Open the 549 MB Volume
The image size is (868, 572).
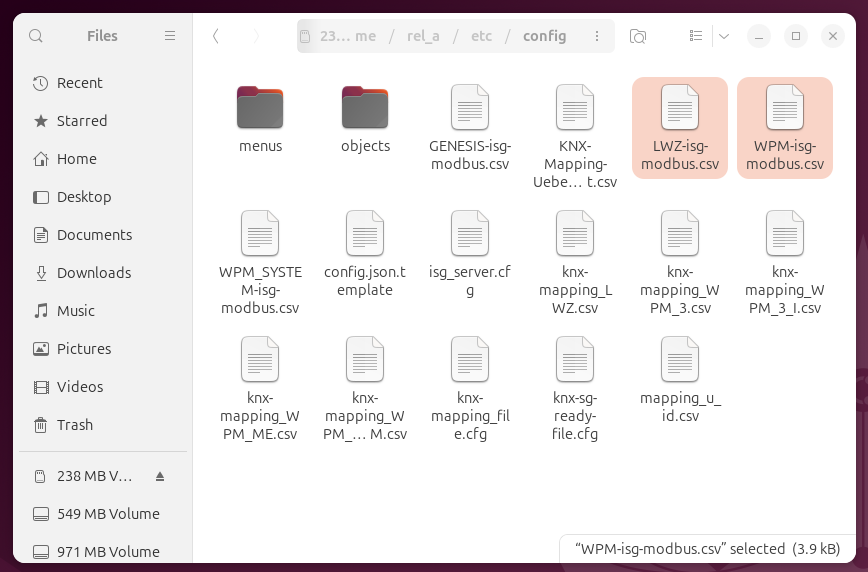point(103,514)
